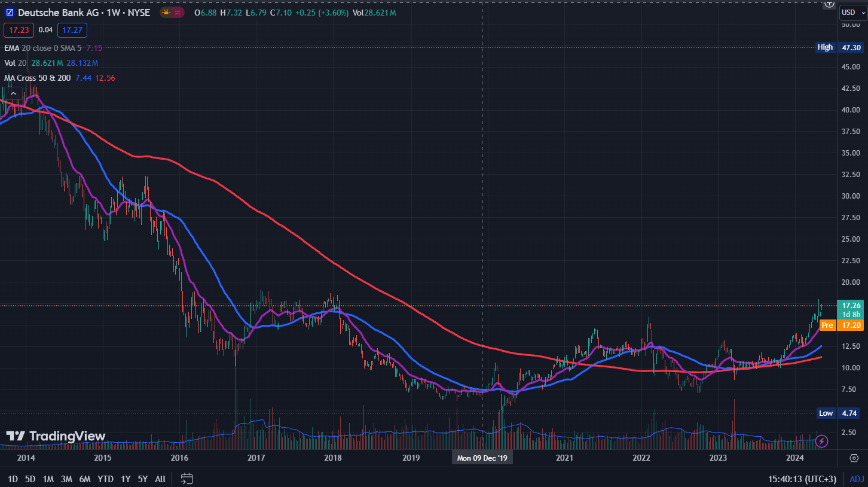Click the 10.00 price scale value
This screenshot has width=868, height=487.
coord(851,367)
